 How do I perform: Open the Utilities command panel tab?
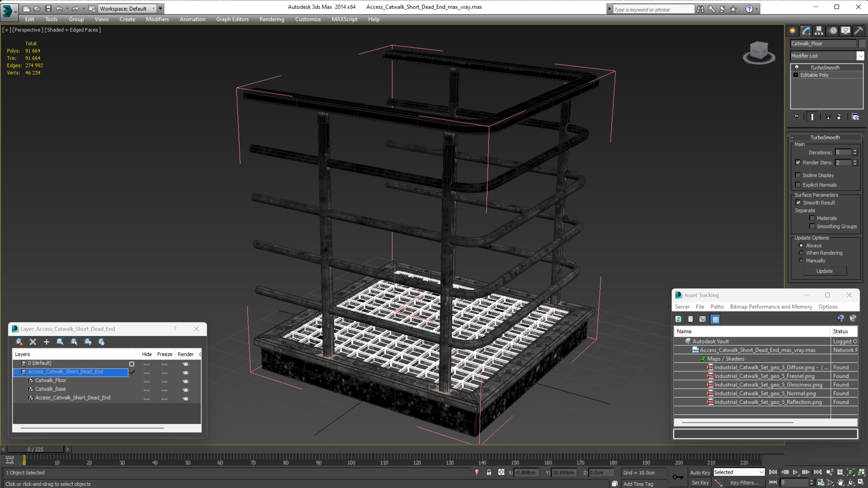[x=859, y=31]
